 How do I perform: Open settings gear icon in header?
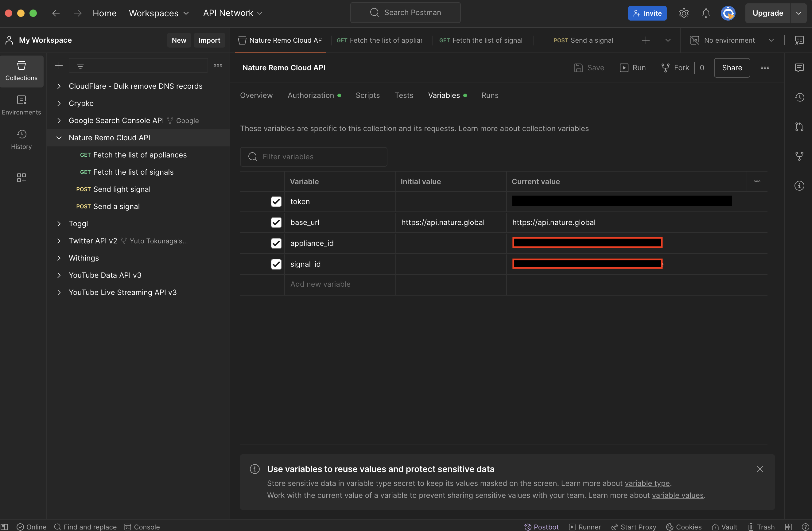coord(684,13)
